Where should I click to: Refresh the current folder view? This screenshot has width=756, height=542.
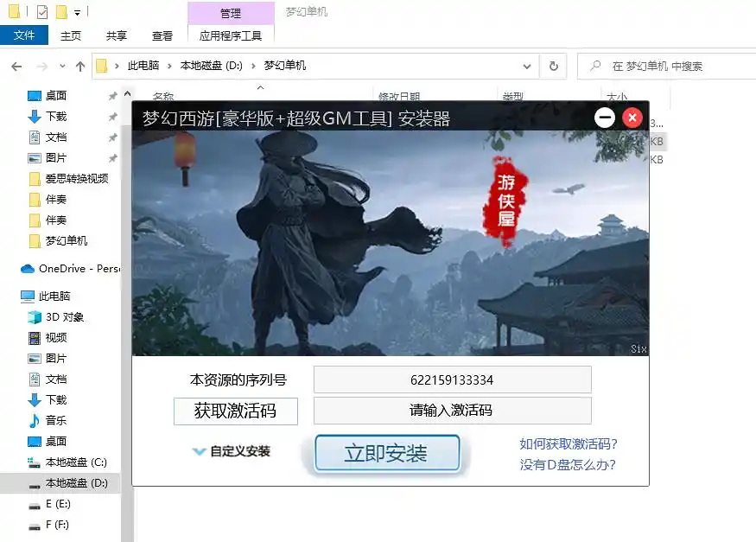[553, 66]
